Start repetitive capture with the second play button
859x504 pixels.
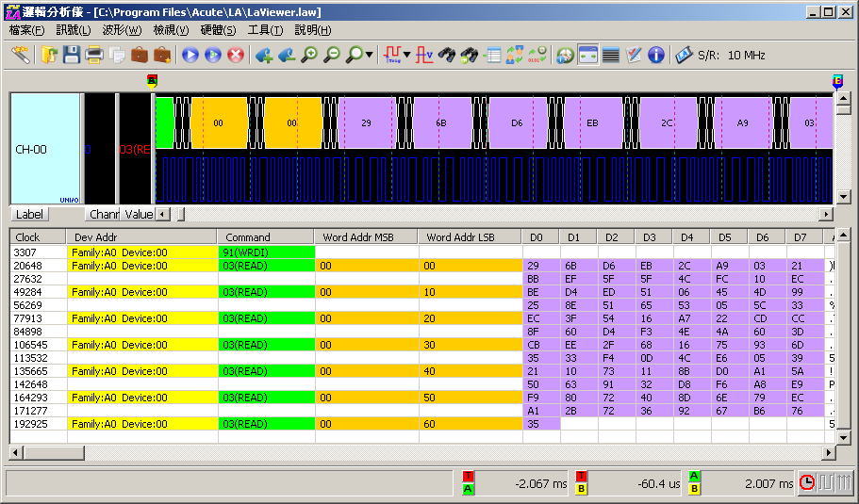coord(212,55)
